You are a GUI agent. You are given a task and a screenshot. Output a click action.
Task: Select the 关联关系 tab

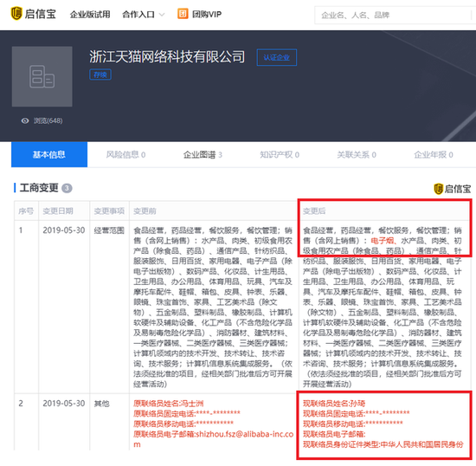(357, 155)
